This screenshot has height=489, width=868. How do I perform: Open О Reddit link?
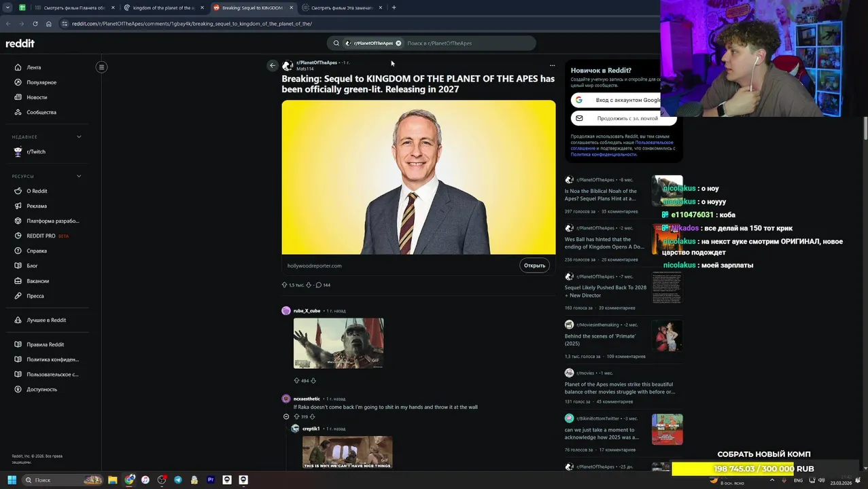pos(37,191)
